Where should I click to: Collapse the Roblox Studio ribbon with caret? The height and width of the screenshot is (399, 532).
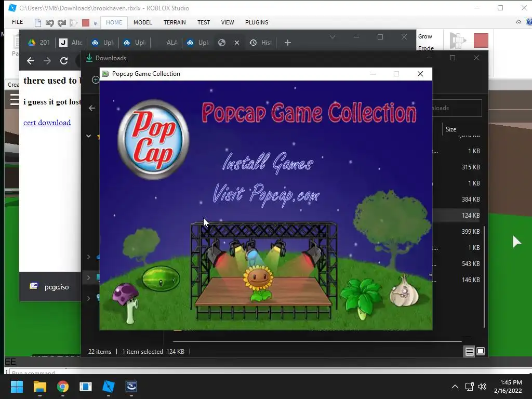pos(518,22)
